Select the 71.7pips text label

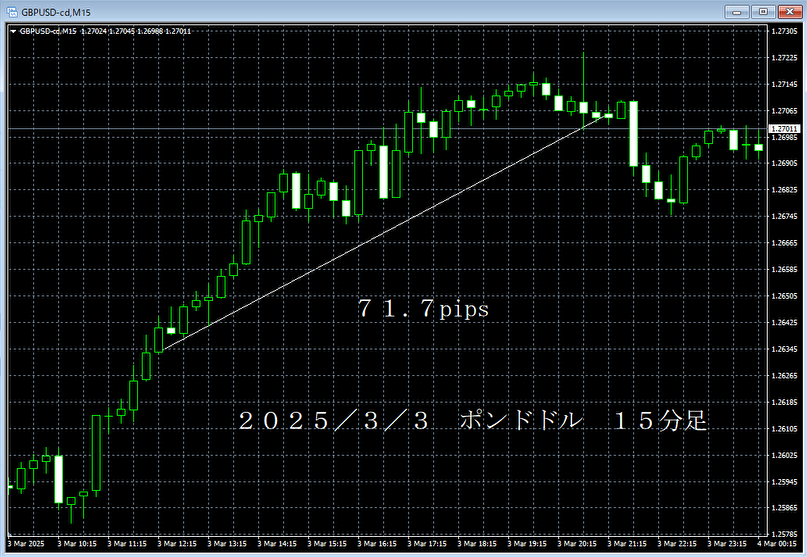422,310
